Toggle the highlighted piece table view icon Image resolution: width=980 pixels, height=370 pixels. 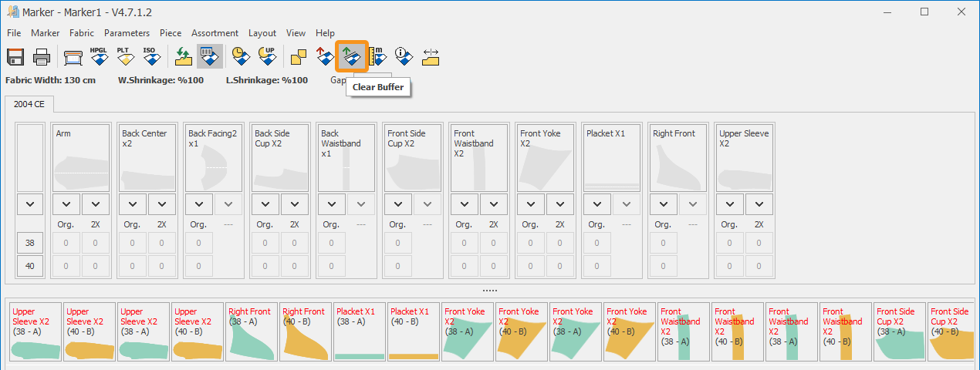(x=209, y=56)
